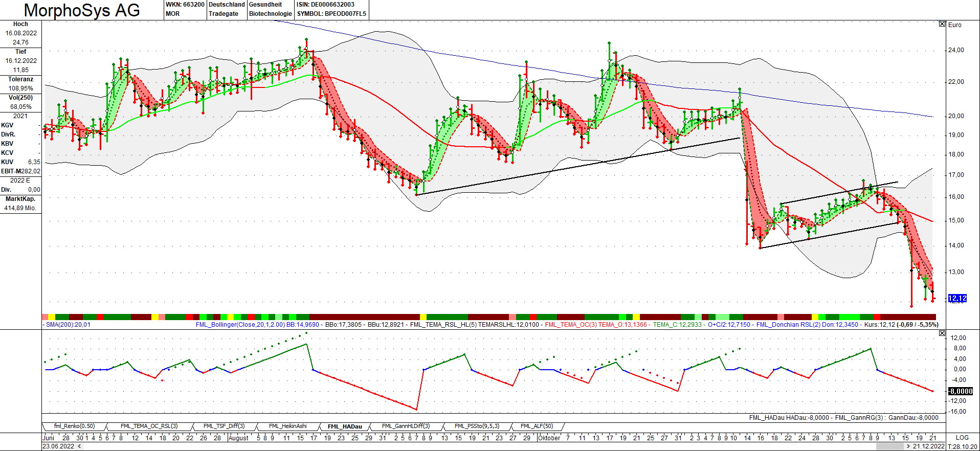Click the Euro axis unit label
This screenshot has width=980, height=451.
[955, 25]
